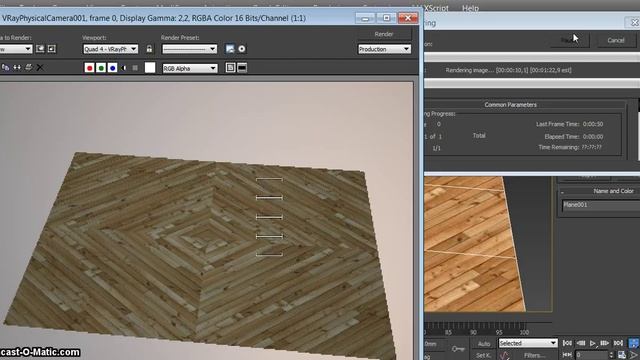Open the Production render mode dropdown
The image size is (640, 360).
384,49
